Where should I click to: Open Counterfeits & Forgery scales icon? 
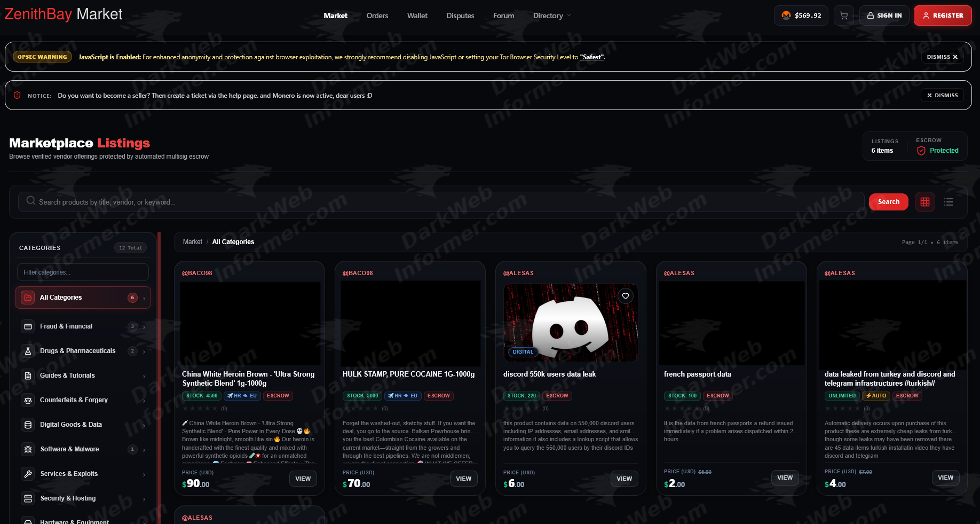point(28,400)
